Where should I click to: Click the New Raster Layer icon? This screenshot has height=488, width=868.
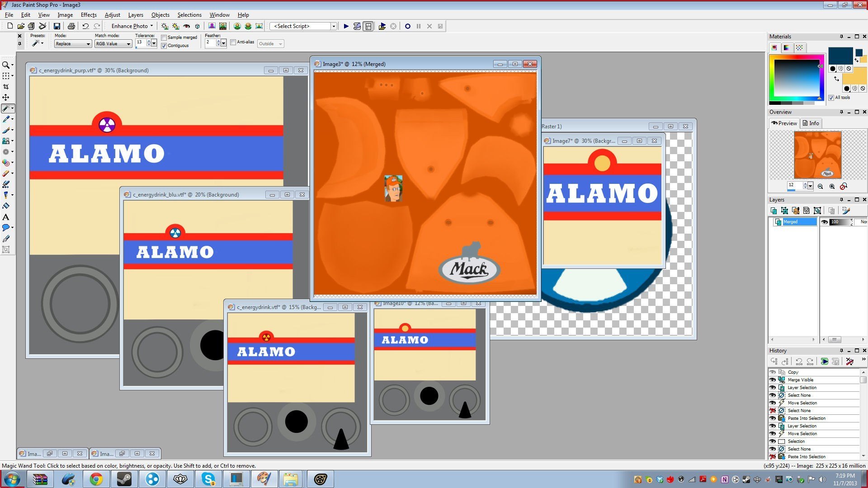coord(774,211)
